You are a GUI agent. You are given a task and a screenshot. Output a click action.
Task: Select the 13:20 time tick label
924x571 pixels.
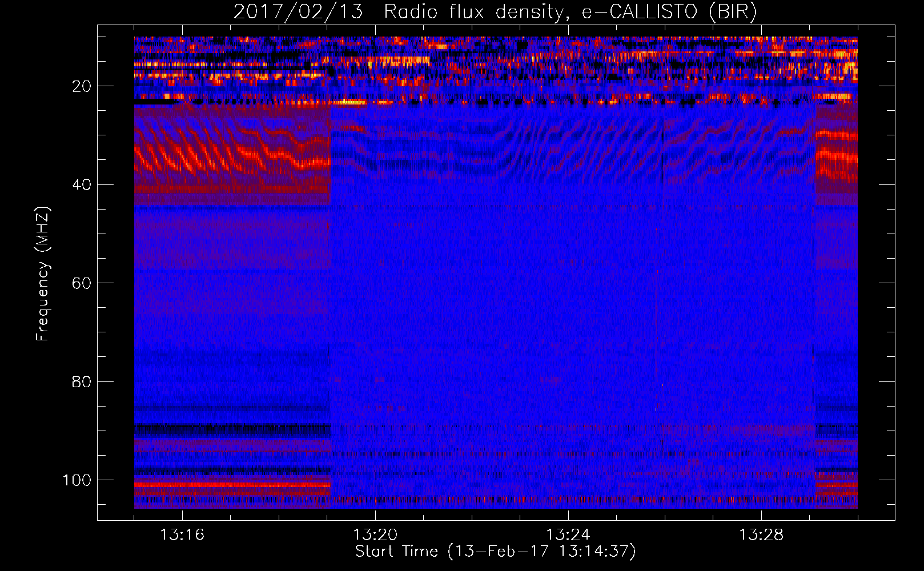pyautogui.click(x=375, y=534)
